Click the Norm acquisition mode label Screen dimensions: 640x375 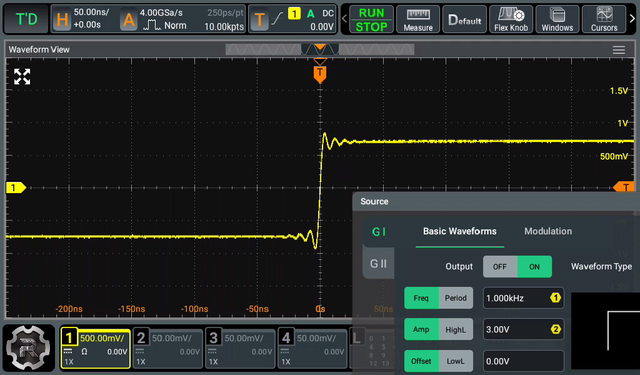pos(175,26)
